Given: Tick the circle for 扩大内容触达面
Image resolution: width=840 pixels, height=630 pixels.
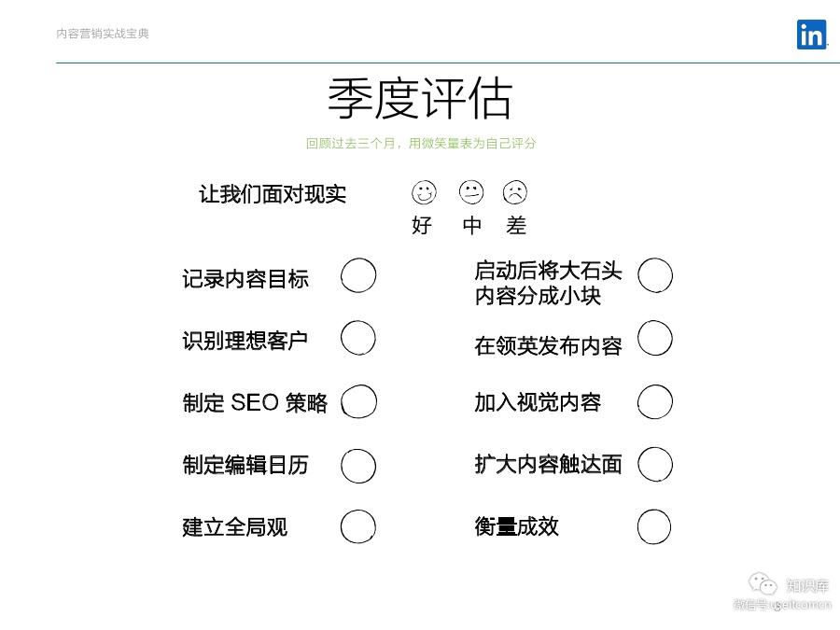Looking at the screenshot, I should click(655, 464).
